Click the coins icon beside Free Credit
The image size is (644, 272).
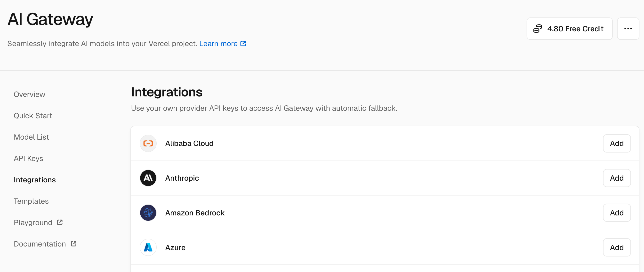tap(538, 29)
